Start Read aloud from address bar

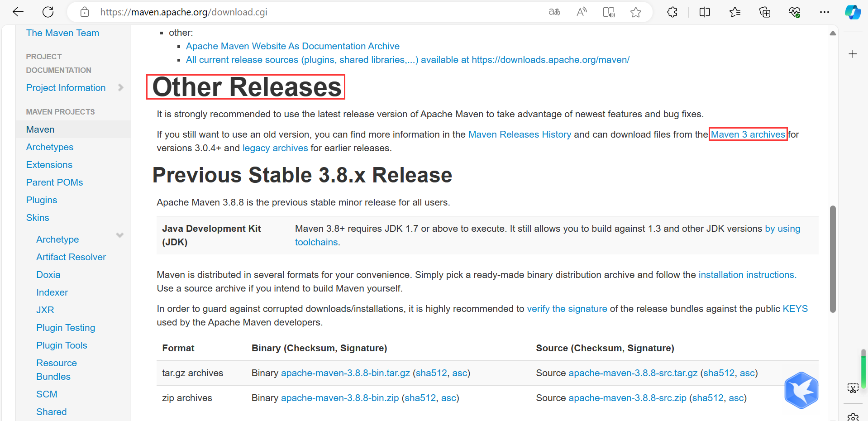click(582, 12)
